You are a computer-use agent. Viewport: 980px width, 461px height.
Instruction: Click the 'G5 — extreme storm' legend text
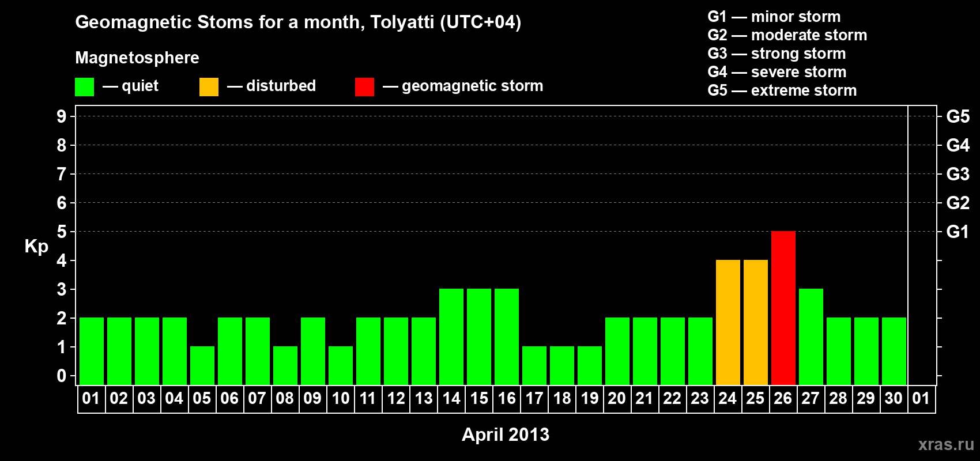(782, 90)
